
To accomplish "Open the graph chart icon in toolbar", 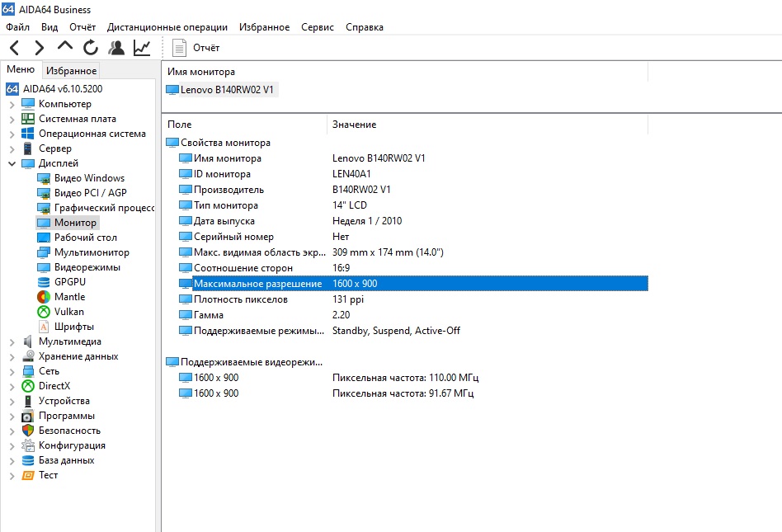I will 142,48.
